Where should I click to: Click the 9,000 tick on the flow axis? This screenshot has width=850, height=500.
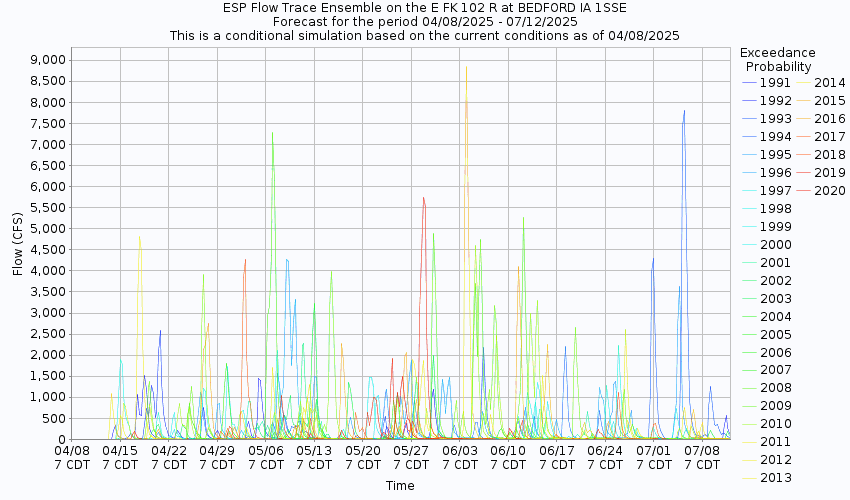[x=44, y=60]
